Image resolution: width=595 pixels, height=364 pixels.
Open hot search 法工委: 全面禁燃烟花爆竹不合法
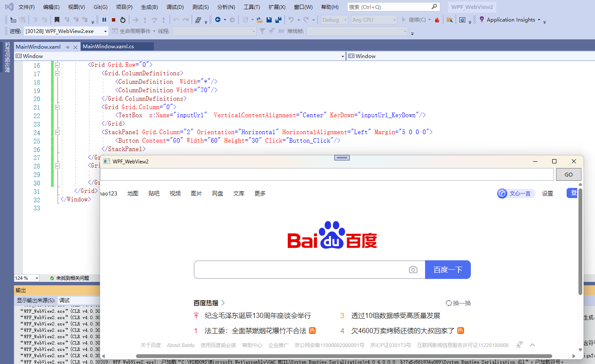coord(256,331)
